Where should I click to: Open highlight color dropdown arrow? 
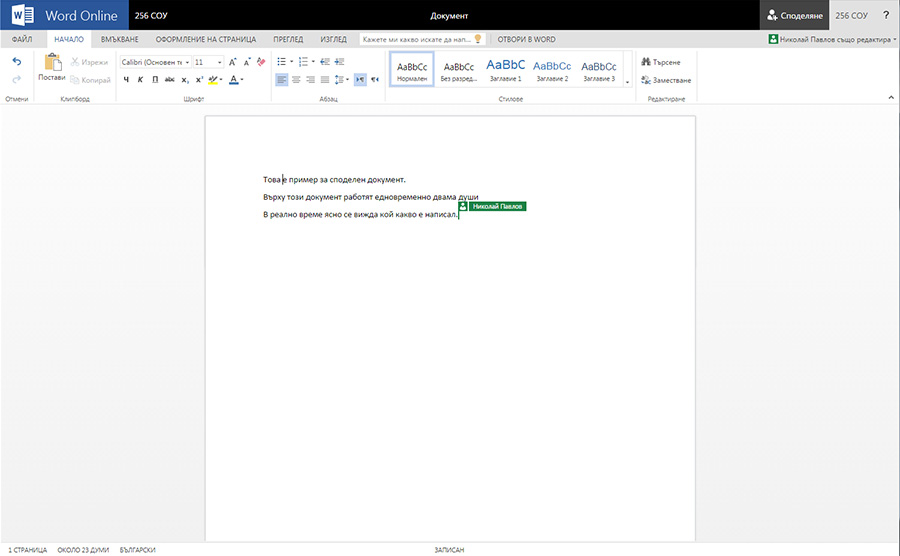click(x=221, y=80)
